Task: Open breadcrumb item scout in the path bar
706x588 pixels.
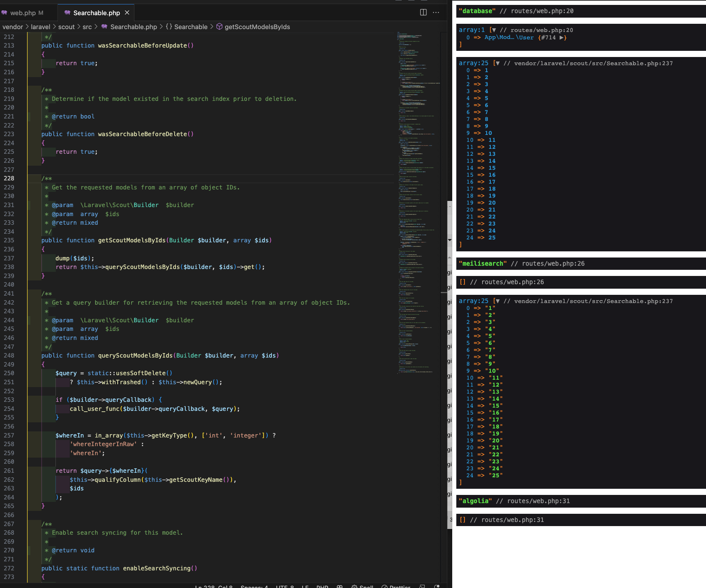Action: point(66,27)
